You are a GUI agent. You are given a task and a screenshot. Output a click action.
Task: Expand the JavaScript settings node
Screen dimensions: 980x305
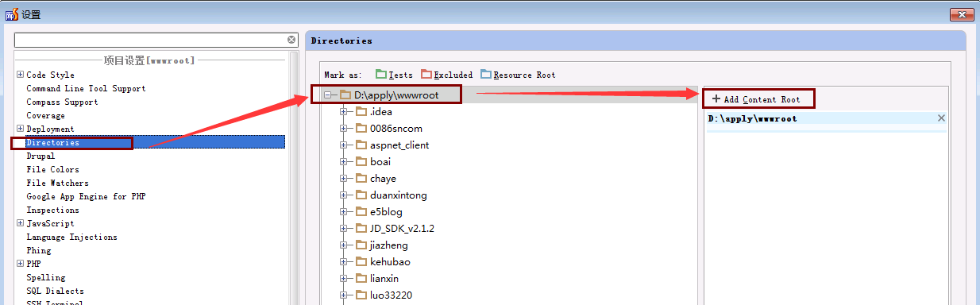[x=20, y=223]
